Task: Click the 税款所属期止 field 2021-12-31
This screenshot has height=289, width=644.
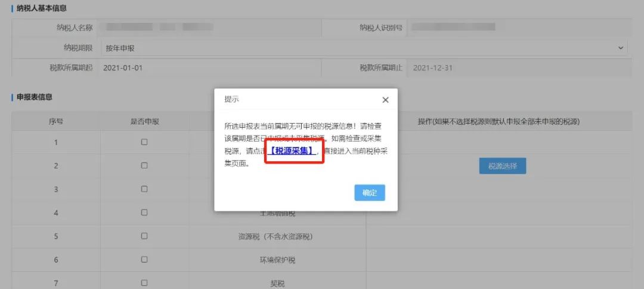Action: tap(519, 68)
